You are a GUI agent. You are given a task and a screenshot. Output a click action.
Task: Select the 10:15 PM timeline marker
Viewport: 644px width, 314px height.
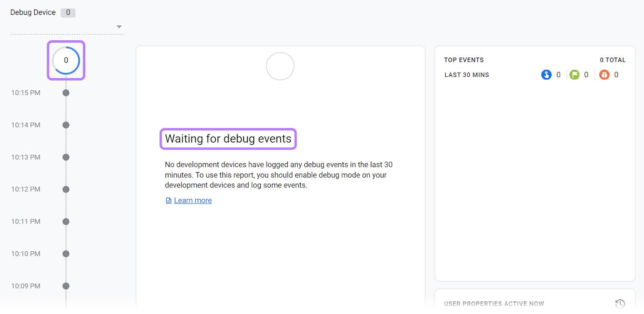pos(66,93)
